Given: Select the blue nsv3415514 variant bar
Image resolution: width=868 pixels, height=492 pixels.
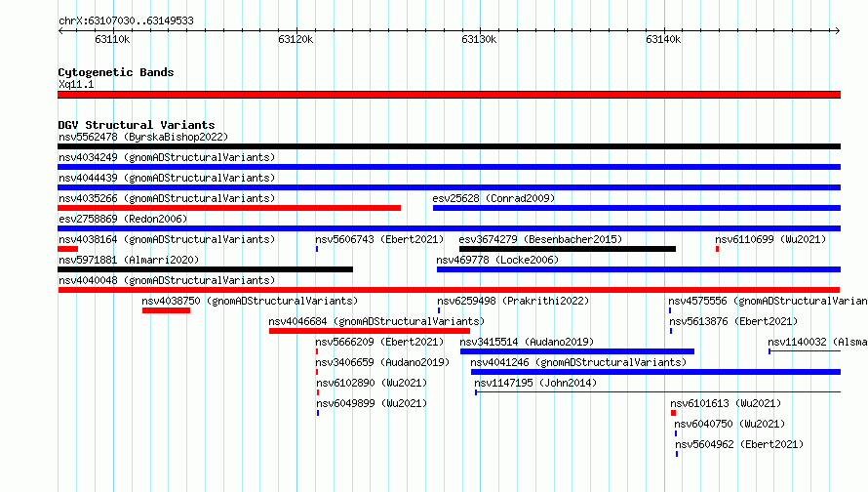Looking at the screenshot, I should tap(577, 351).
